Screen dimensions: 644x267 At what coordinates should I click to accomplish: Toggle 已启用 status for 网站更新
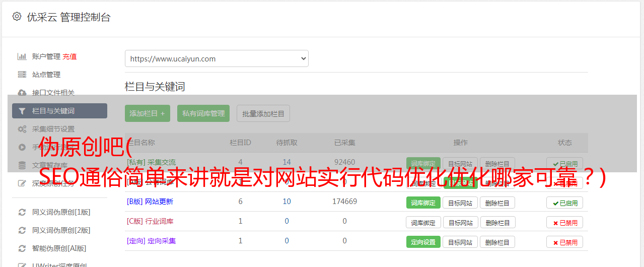coord(565,203)
